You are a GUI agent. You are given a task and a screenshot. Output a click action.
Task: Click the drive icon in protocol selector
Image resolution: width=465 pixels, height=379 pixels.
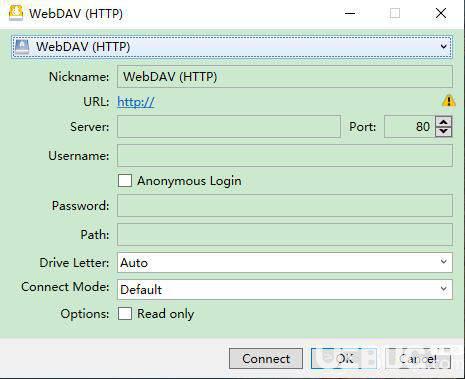(x=22, y=47)
